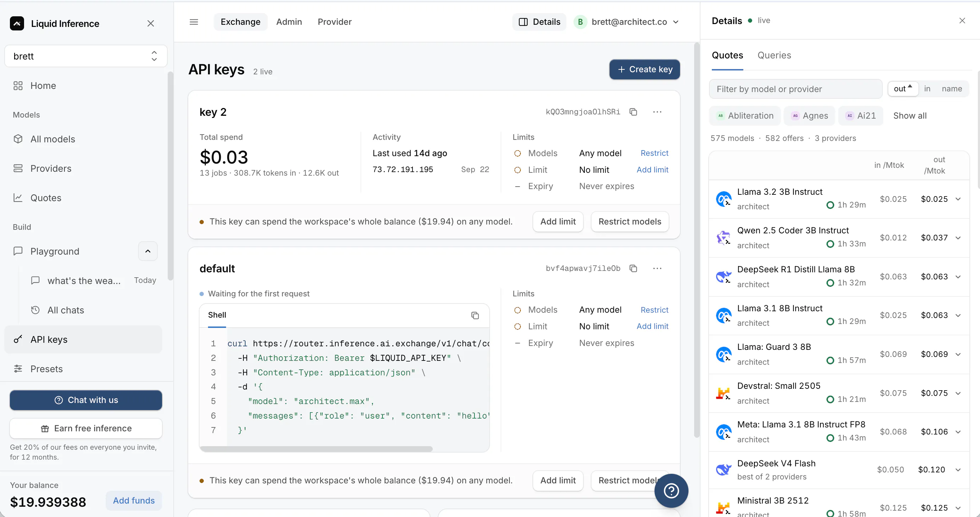Toggle the Details panel button

coord(539,22)
